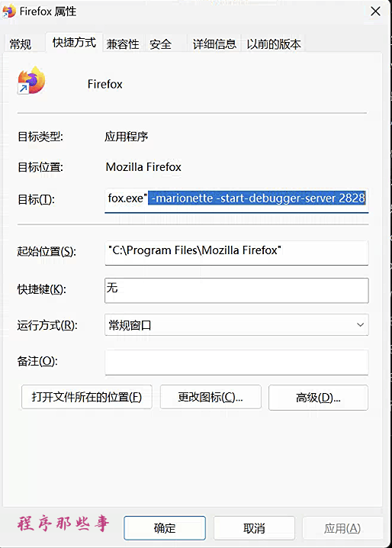Open the 兼容性 tab
392x548 pixels.
(123, 44)
